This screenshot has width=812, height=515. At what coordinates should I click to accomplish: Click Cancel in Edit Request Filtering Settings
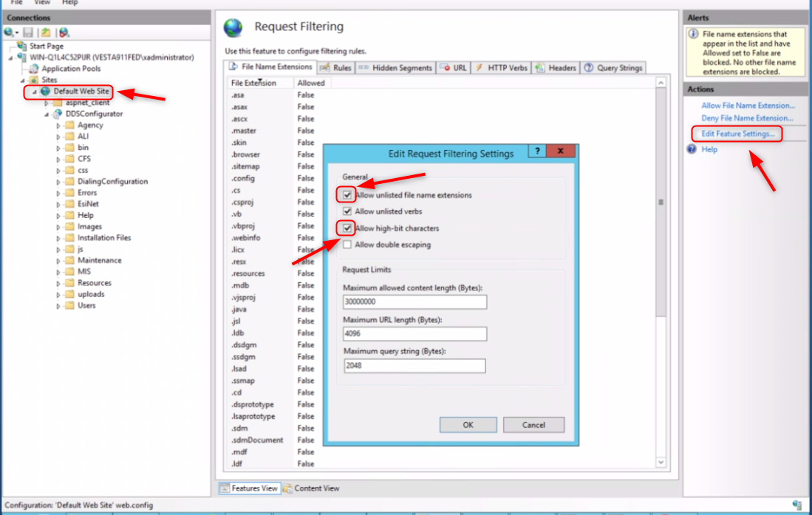click(x=534, y=425)
